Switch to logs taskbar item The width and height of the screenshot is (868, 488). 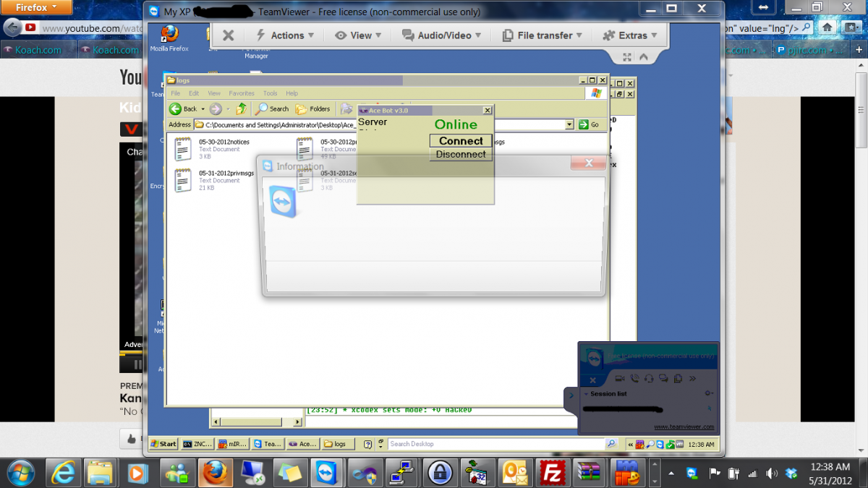click(x=338, y=444)
